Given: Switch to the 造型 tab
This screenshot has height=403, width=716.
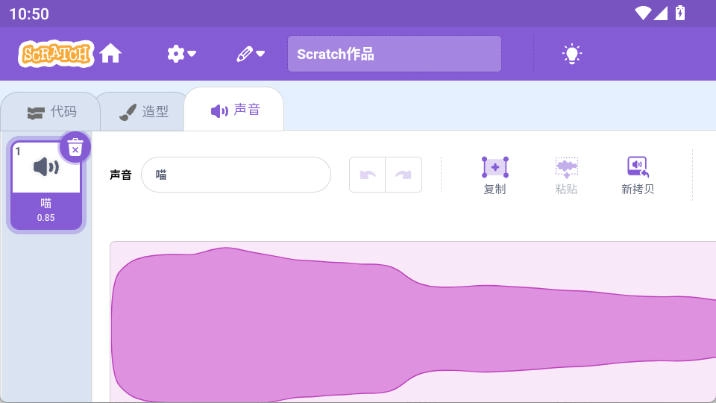Looking at the screenshot, I should coord(142,111).
